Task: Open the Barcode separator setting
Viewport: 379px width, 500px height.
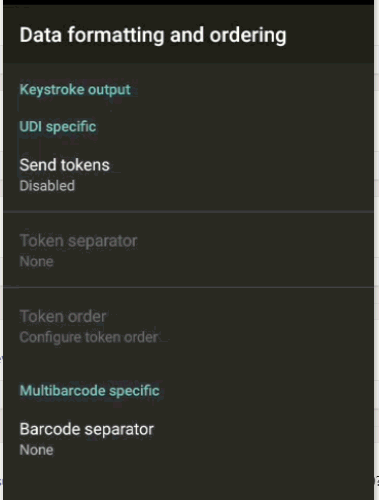Action: [188, 439]
